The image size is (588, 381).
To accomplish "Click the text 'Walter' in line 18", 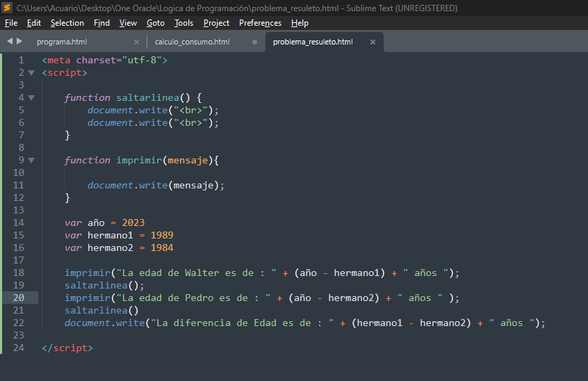I will (202, 273).
